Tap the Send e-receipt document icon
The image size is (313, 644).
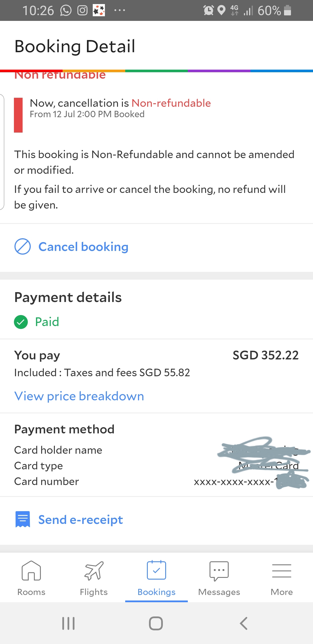[23, 519]
